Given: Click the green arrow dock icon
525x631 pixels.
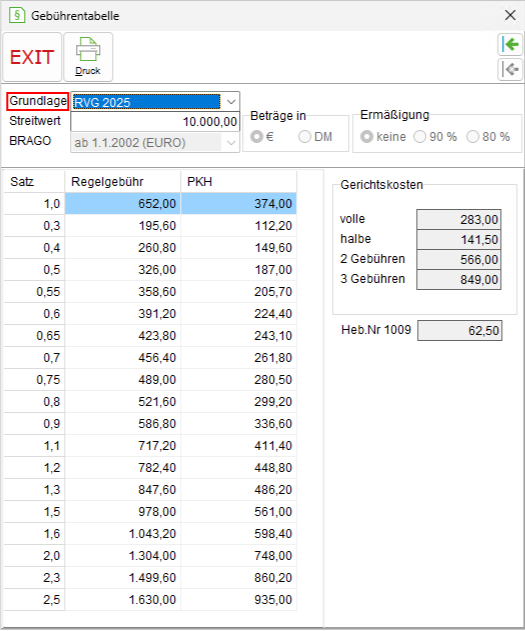Looking at the screenshot, I should (x=510, y=44).
